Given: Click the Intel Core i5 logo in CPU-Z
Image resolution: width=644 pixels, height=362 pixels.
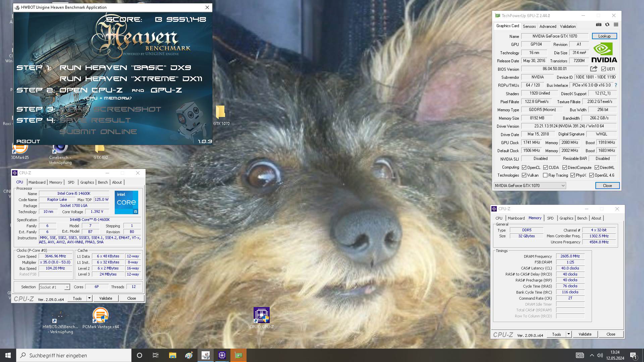Looking at the screenshot, I should 126,202.
